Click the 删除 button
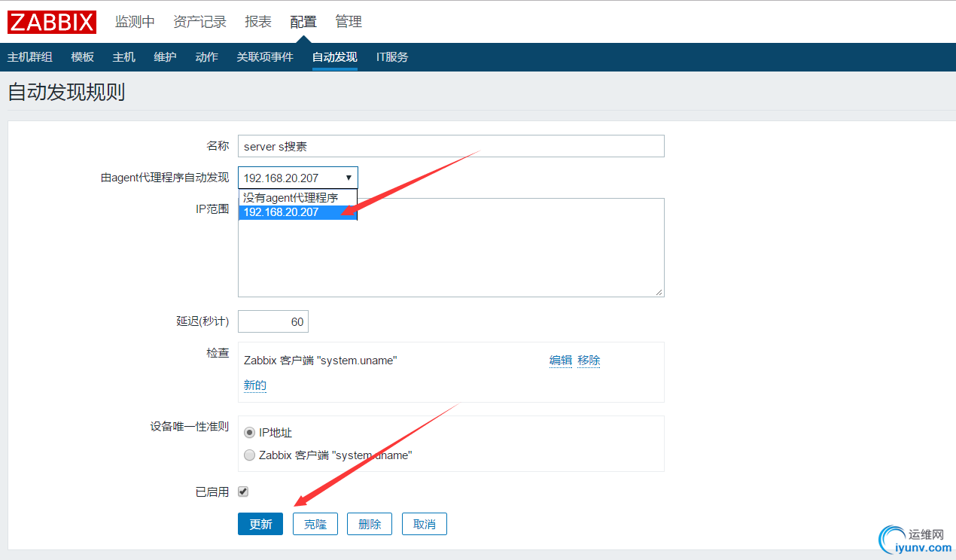Viewport: 956px width, 560px height. (370, 524)
